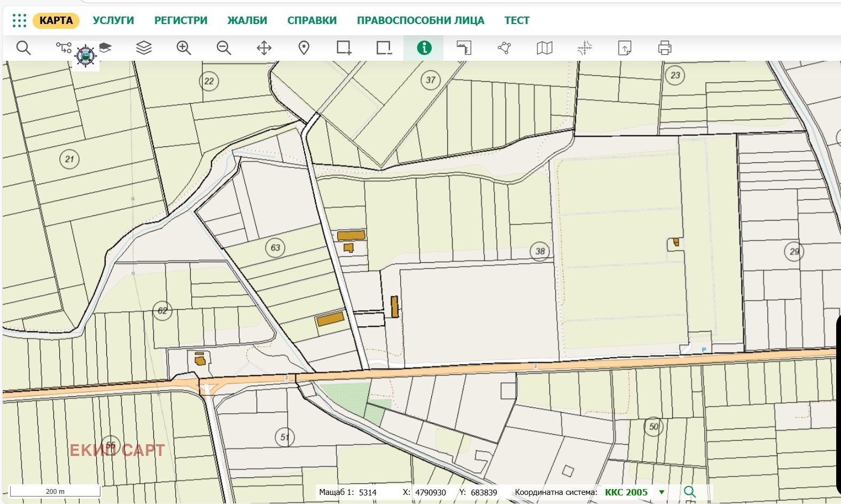
Task: Open the РЕГИСТРИ menu
Action: click(181, 20)
